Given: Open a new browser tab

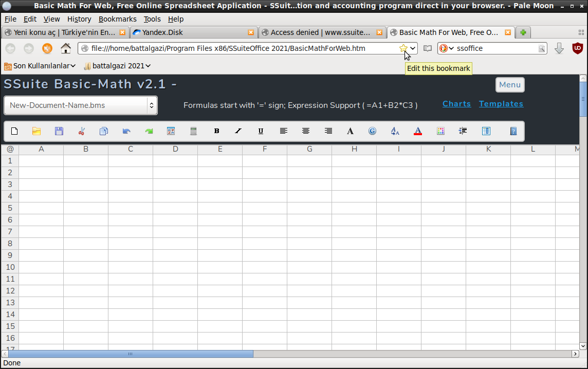Looking at the screenshot, I should pyautogui.click(x=523, y=32).
